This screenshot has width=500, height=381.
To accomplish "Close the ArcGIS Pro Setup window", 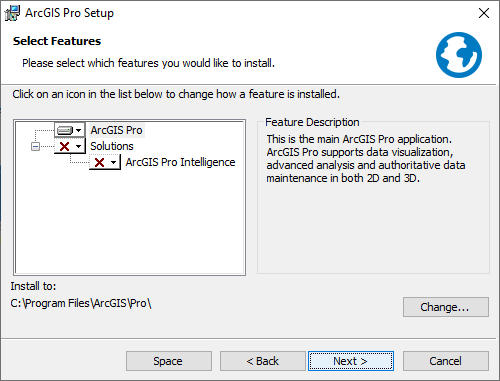I will pyautogui.click(x=484, y=13).
